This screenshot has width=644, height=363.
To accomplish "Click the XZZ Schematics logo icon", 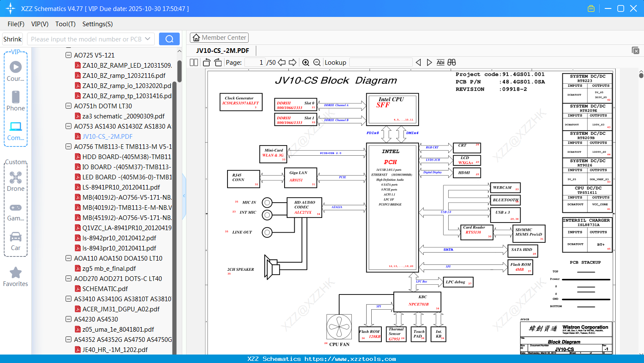I will tap(11, 8).
